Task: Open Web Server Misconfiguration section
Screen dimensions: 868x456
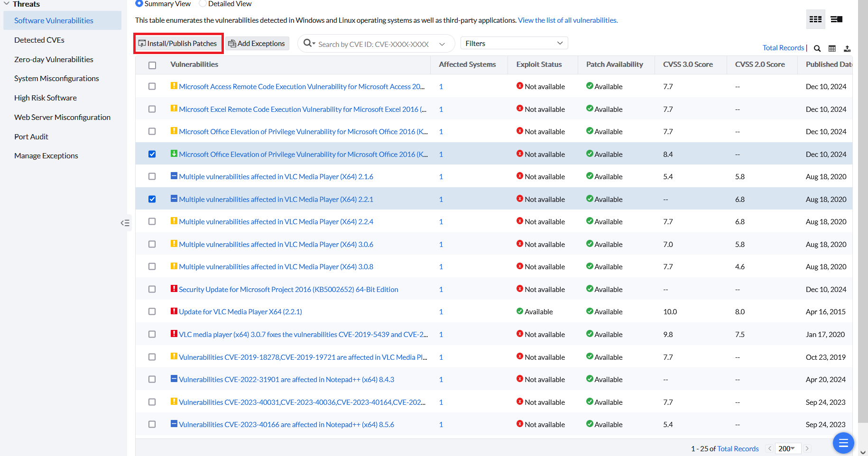Action: click(x=62, y=117)
